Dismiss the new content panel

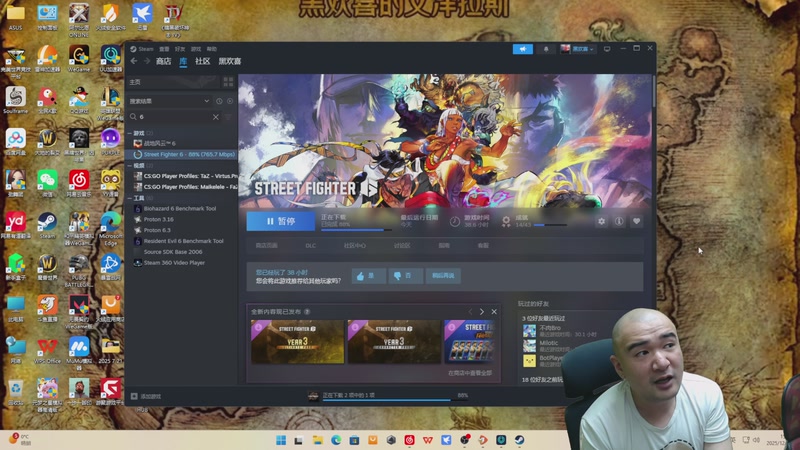pyautogui.click(x=494, y=311)
